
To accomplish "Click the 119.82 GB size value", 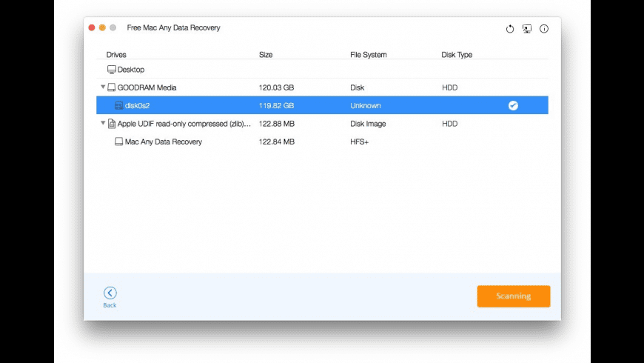I will point(276,106).
